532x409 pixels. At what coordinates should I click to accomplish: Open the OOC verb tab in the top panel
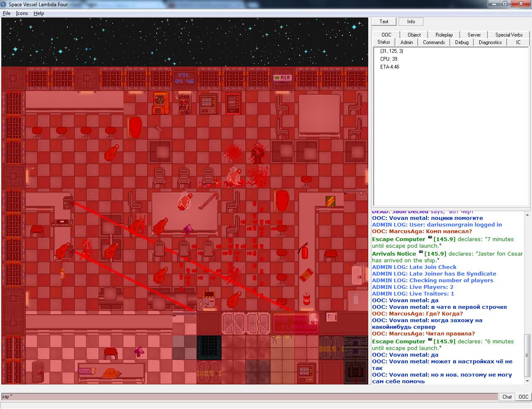(387, 35)
